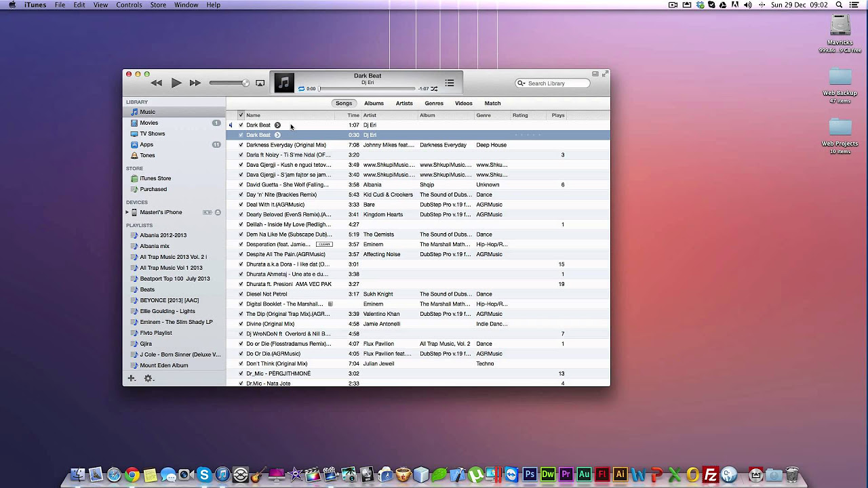Open the Up Next list icon
Screen dimensions: 868x488
coord(450,83)
